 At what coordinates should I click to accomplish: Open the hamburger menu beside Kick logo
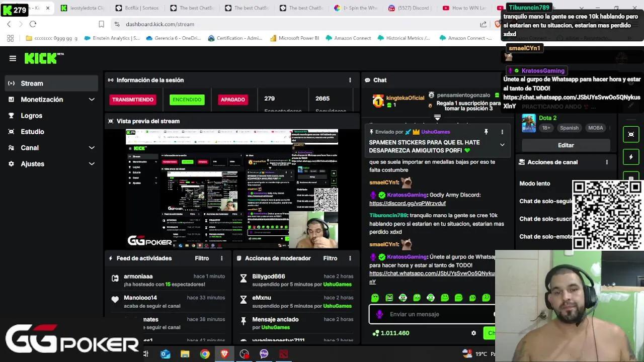tap(13, 58)
